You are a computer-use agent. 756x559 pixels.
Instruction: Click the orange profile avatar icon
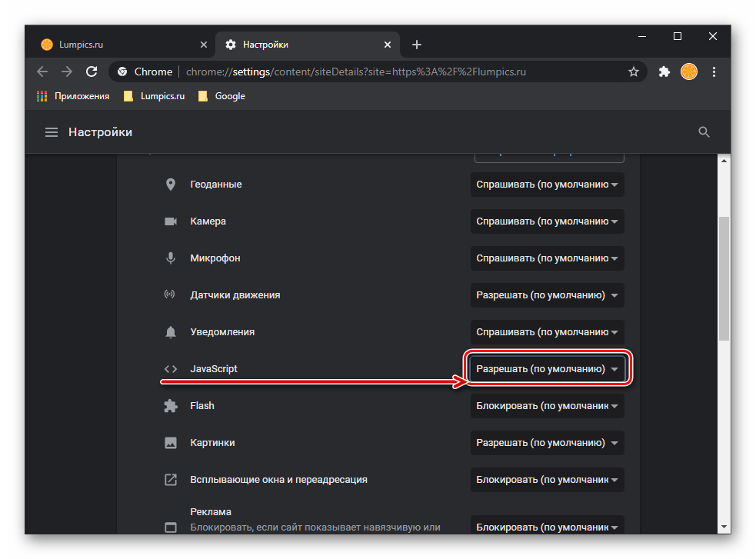pyautogui.click(x=689, y=72)
